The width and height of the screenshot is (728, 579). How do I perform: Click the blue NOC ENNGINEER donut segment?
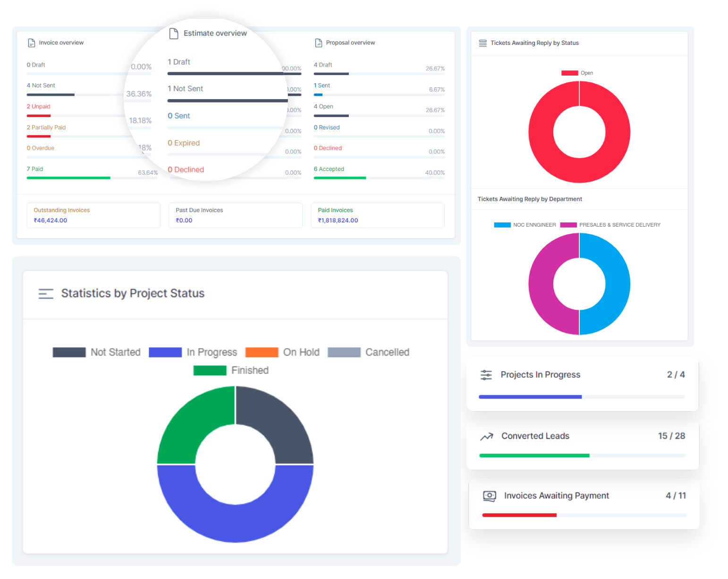pos(618,284)
